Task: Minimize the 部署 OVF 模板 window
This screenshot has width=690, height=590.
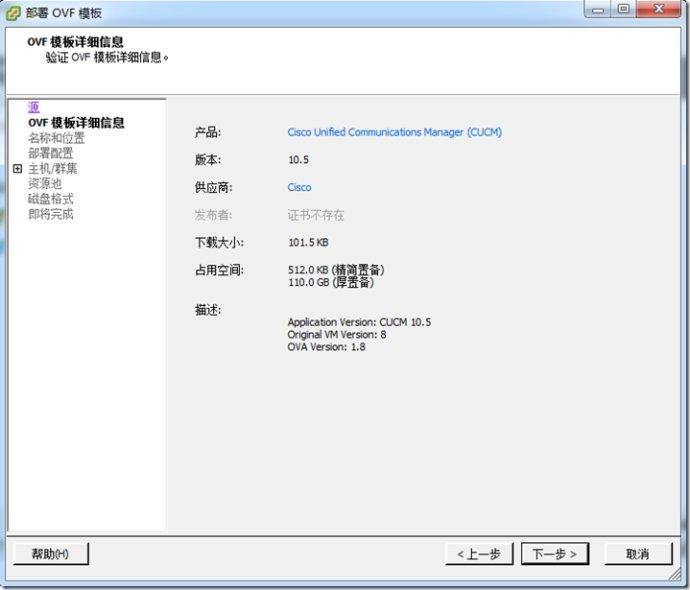Action: [598, 9]
